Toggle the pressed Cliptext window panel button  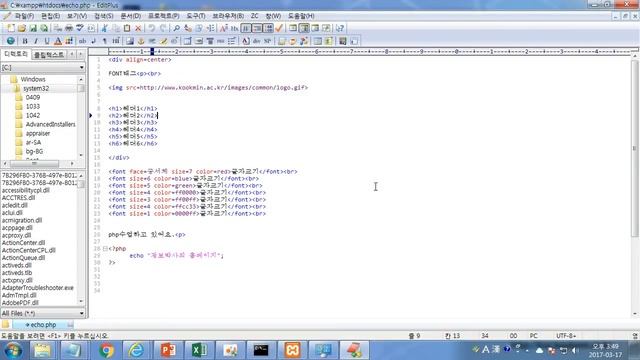304,28
